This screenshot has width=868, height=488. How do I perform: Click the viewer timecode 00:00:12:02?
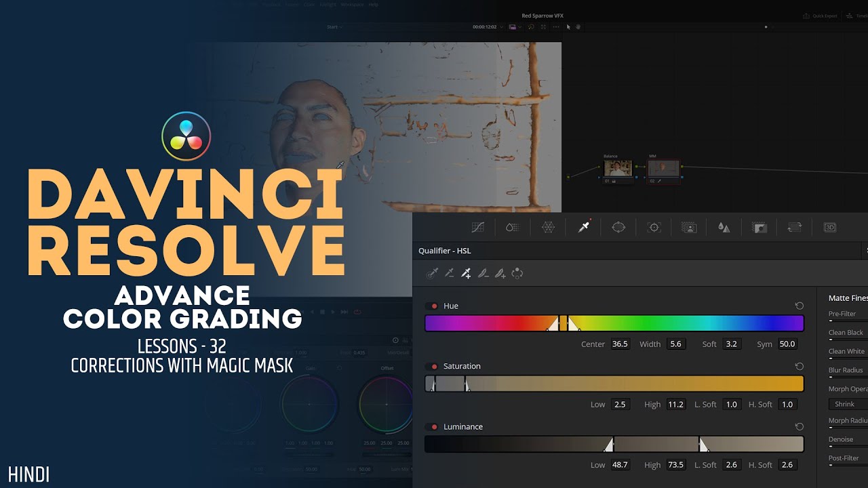[x=484, y=26]
